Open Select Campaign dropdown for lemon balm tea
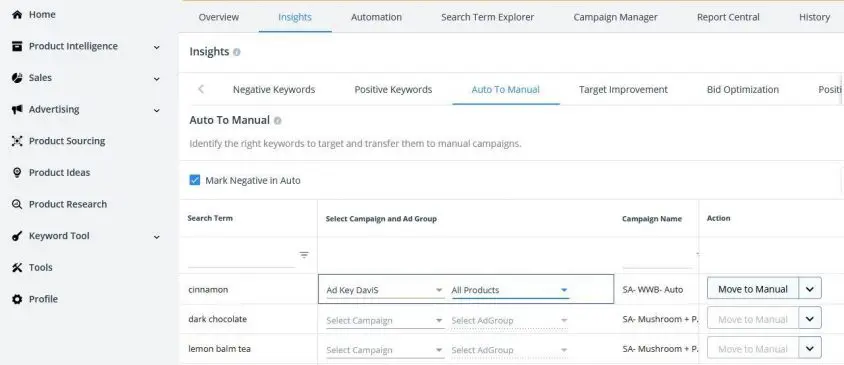Viewport: 844px width, 365px height. [x=385, y=350]
